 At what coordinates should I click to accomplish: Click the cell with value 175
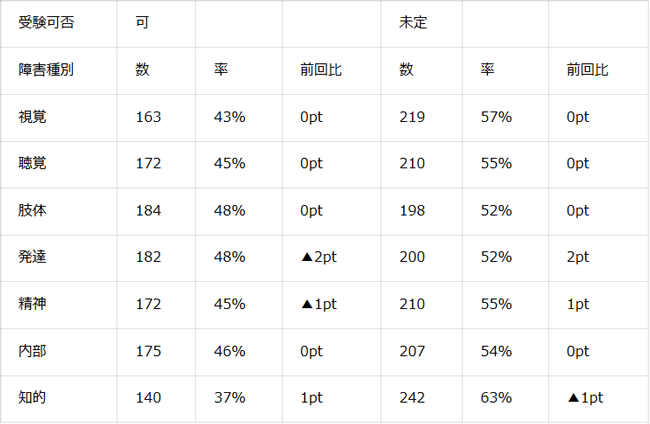pyautogui.click(x=148, y=351)
